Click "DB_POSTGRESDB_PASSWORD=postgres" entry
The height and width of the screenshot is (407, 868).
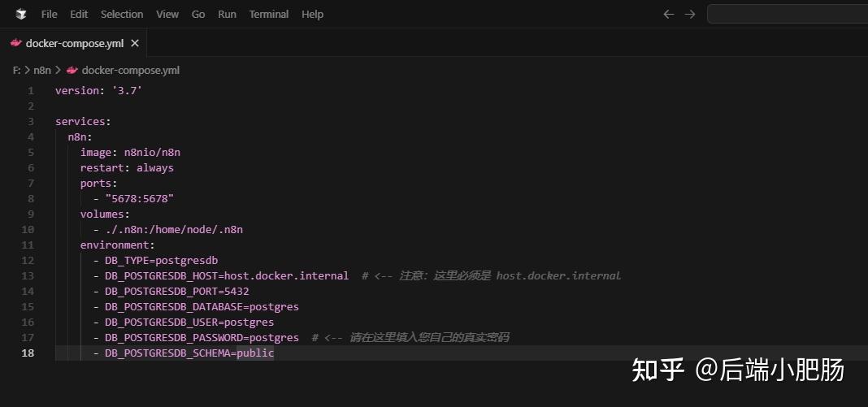[x=202, y=337]
